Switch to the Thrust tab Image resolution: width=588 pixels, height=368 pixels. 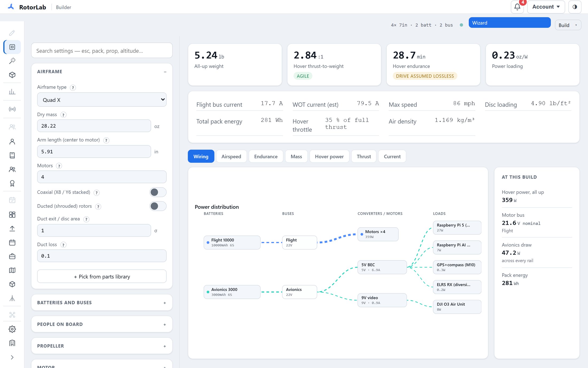[364, 157]
